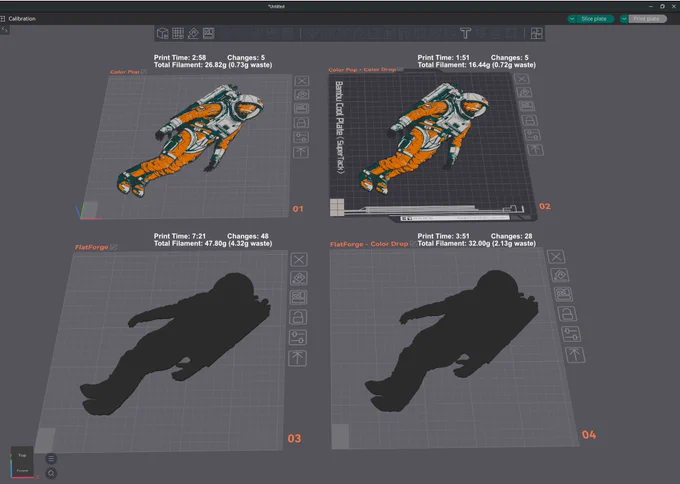Click the move-to-front arrow on plate 02
Viewport: 680px width, 484px height.
[535, 150]
